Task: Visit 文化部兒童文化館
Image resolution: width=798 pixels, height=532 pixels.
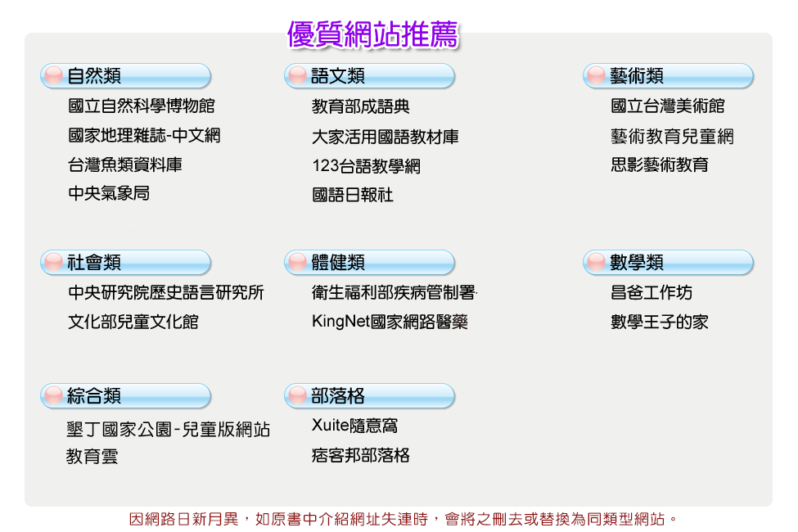Action: [x=133, y=322]
